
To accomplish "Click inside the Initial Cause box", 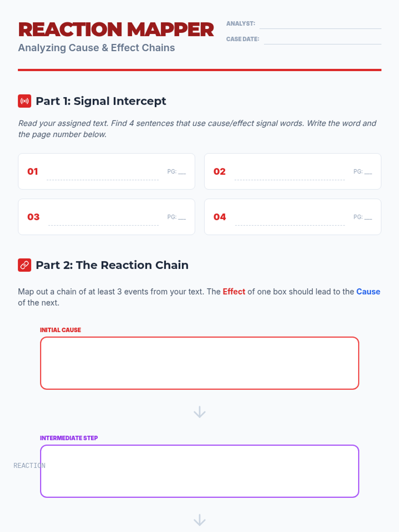I will 199,363.
